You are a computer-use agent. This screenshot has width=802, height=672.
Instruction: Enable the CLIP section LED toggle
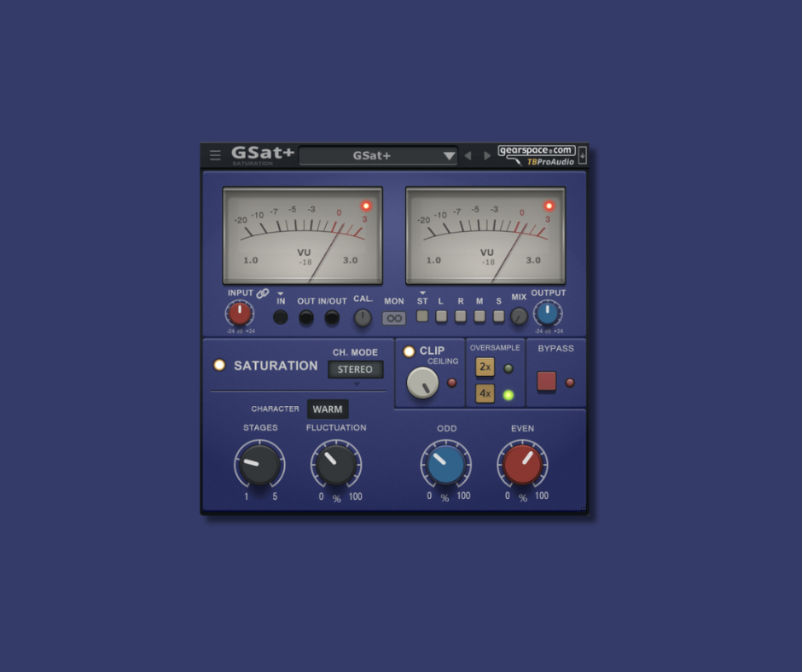[x=408, y=353]
